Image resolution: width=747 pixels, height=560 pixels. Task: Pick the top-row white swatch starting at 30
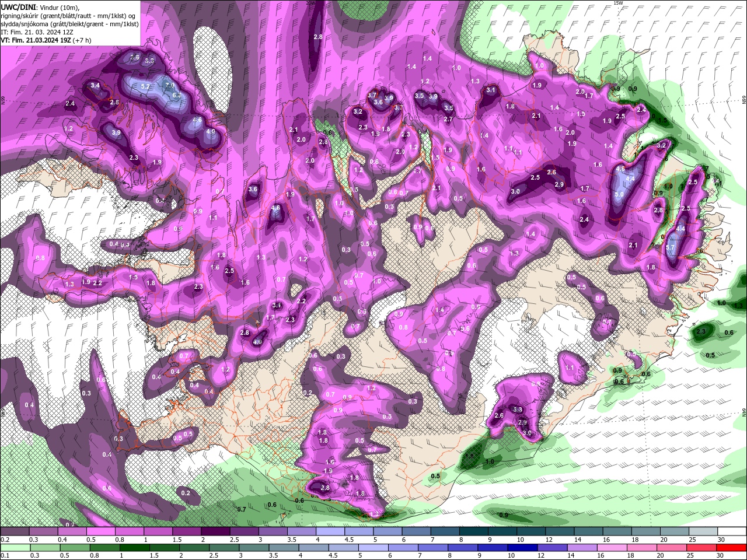click(x=731, y=531)
